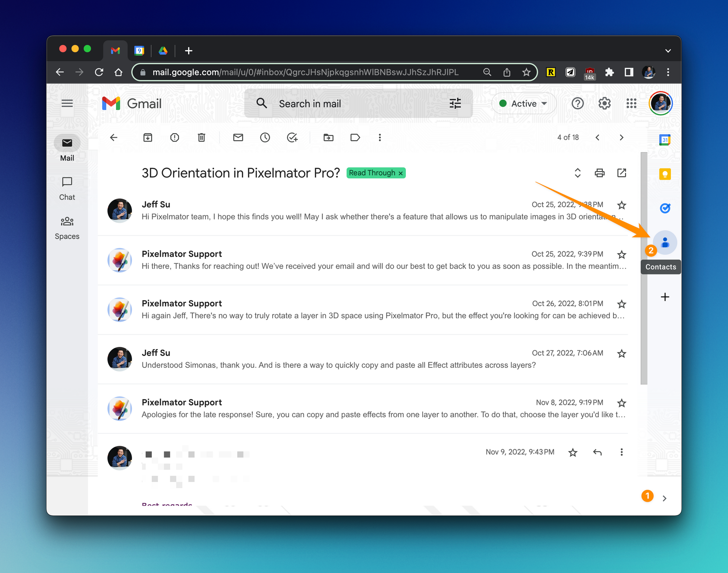
Task: Snooze the conversation with clock icon
Action: point(265,137)
